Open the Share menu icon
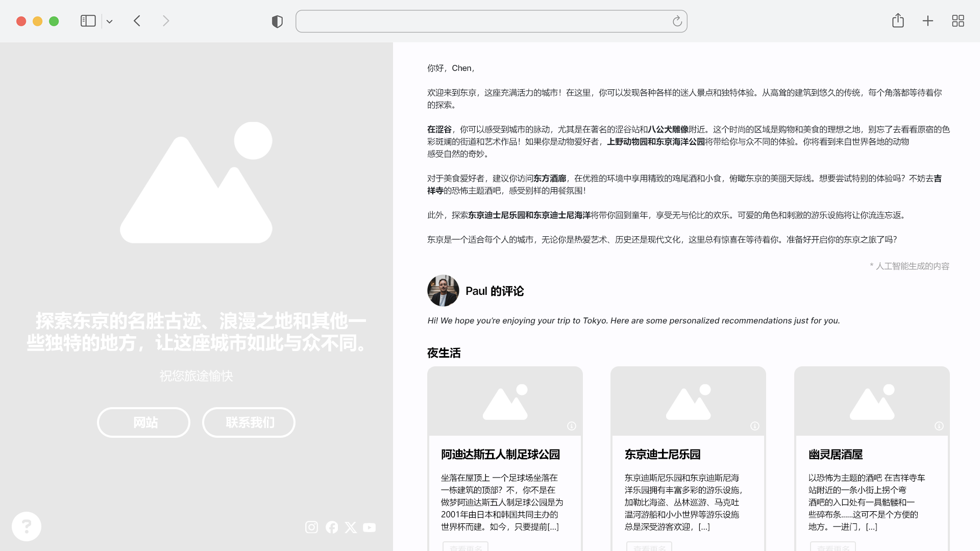 tap(898, 20)
